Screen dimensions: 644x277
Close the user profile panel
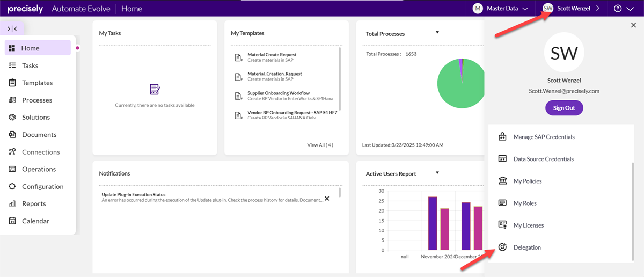633,25
